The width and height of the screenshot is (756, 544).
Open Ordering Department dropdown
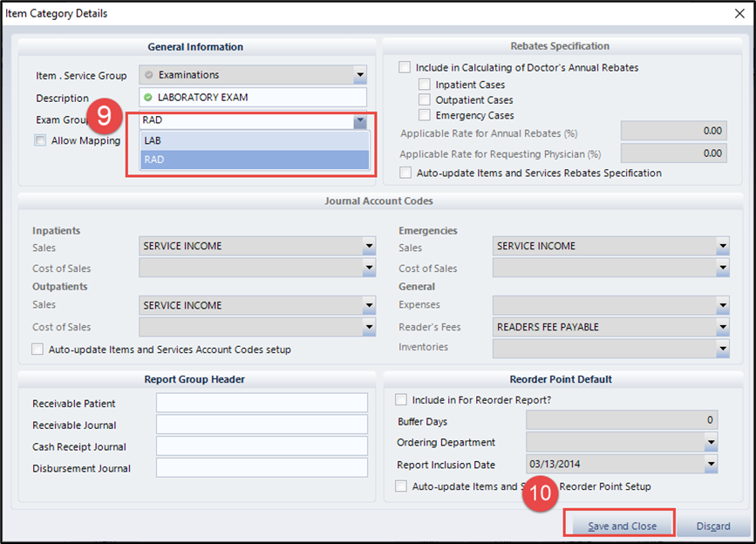[x=711, y=442]
